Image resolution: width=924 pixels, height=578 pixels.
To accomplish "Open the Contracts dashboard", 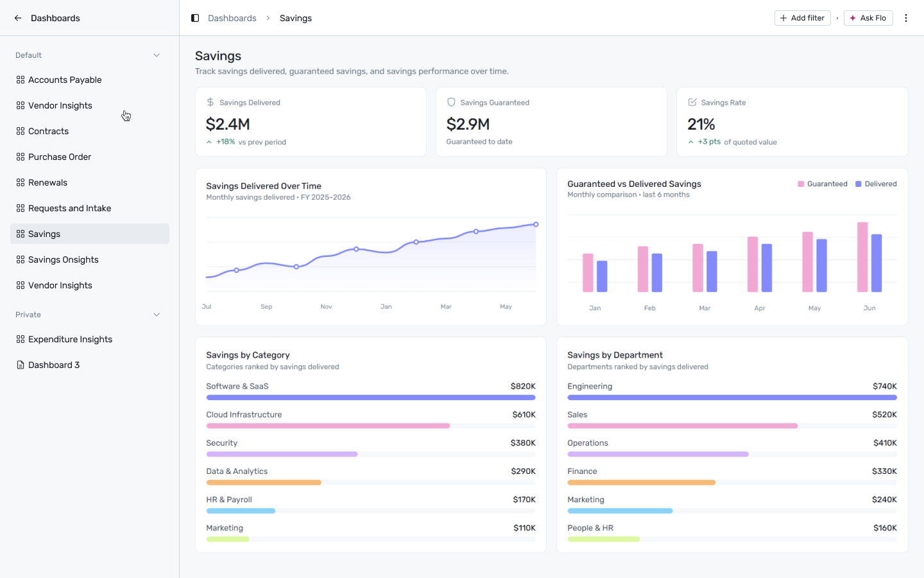I will pos(90,131).
